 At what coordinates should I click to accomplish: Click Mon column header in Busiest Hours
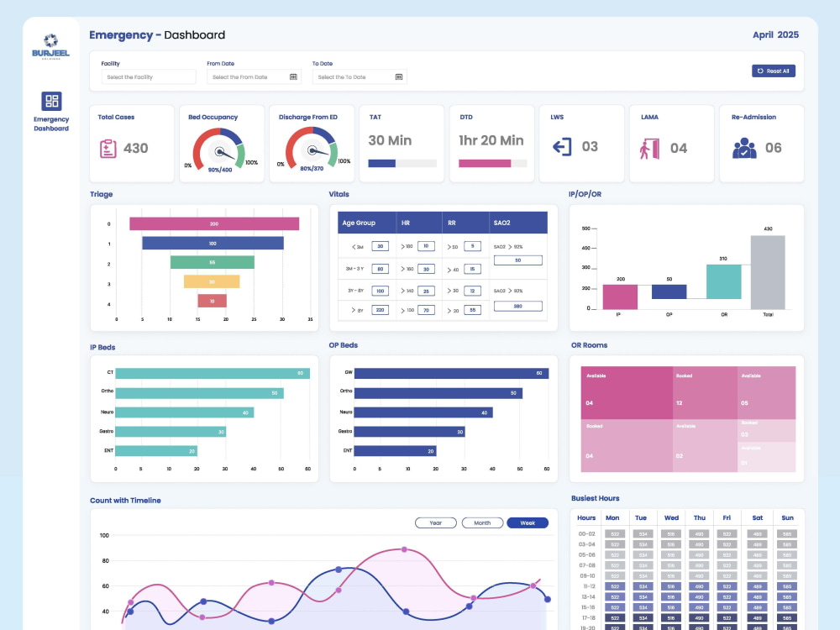pyautogui.click(x=612, y=518)
